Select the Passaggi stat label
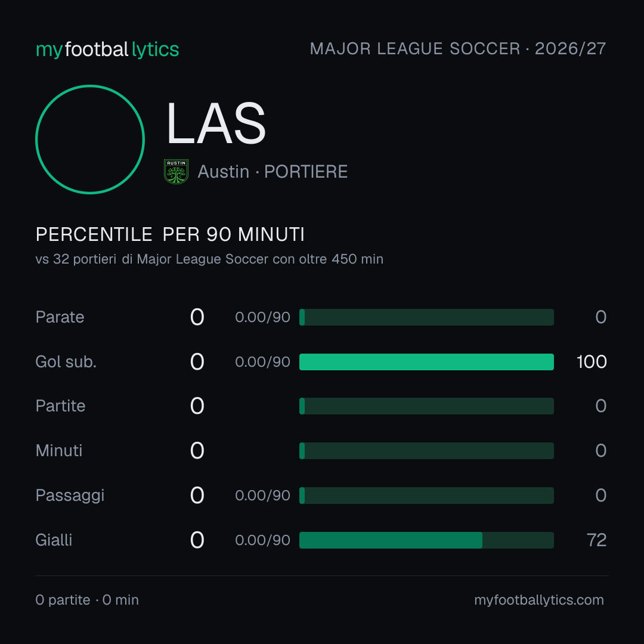This screenshot has width=644, height=644. pos(70,496)
